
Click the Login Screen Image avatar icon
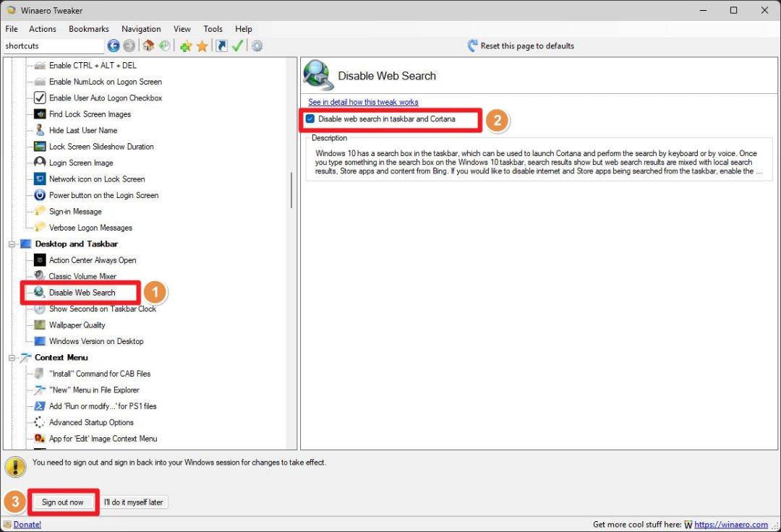[x=40, y=163]
